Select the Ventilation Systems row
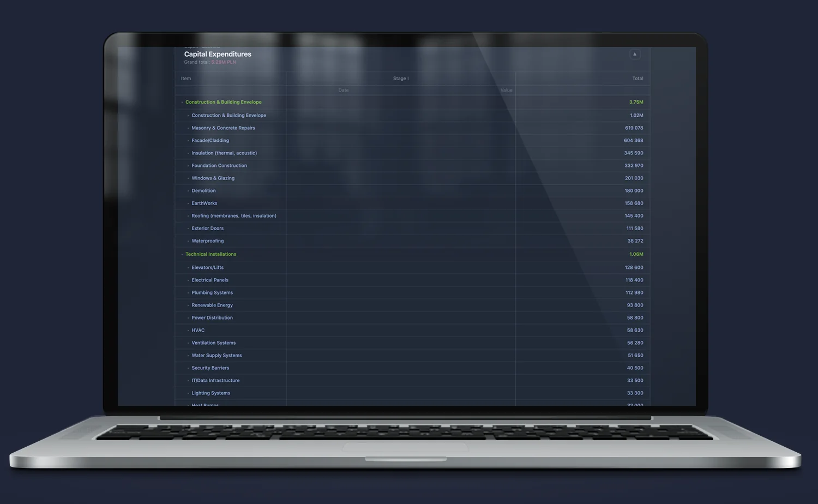The height and width of the screenshot is (504, 818). click(x=412, y=343)
